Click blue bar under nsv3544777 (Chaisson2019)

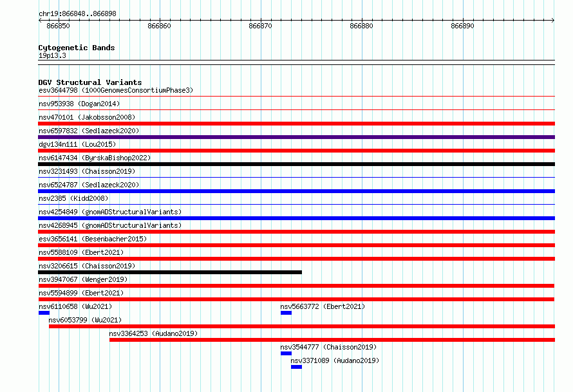click(286, 353)
